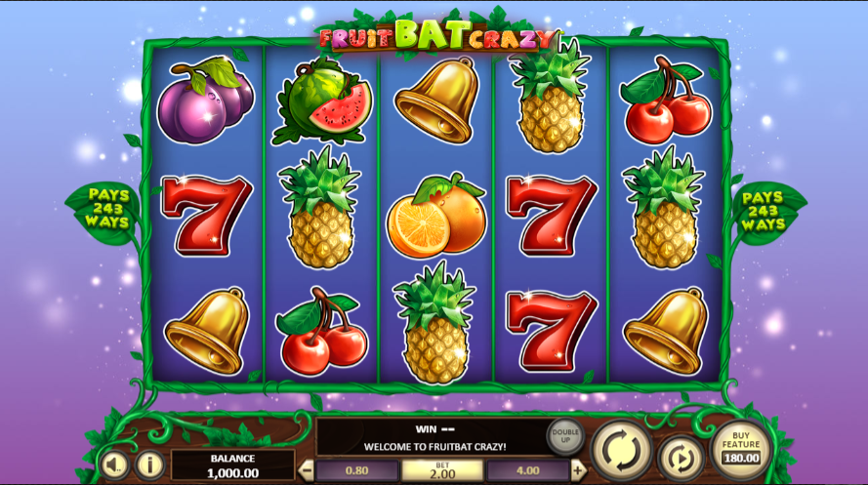Activate the Double Up button
The image size is (868, 485).
[x=565, y=436]
